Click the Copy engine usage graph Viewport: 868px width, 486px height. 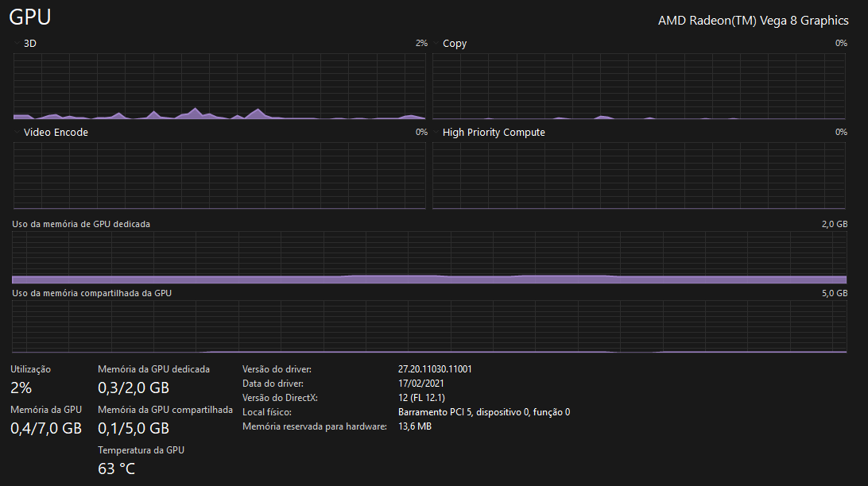tap(639, 87)
